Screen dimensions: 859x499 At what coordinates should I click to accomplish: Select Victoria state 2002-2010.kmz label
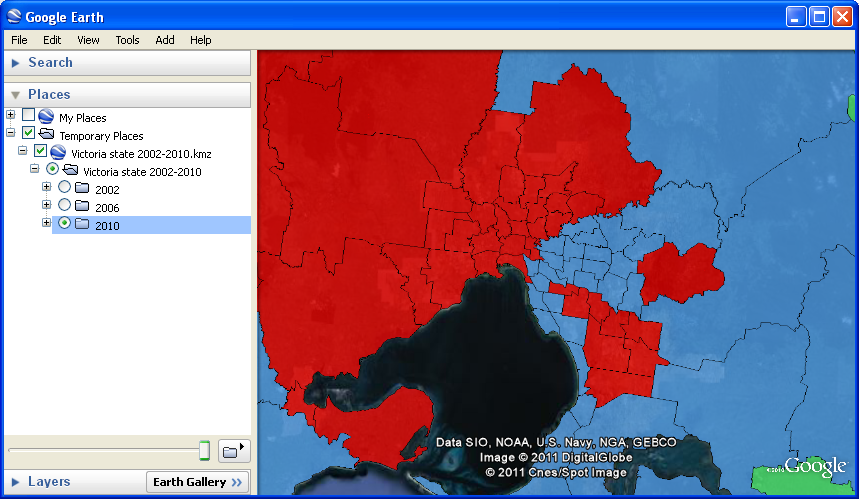point(141,154)
